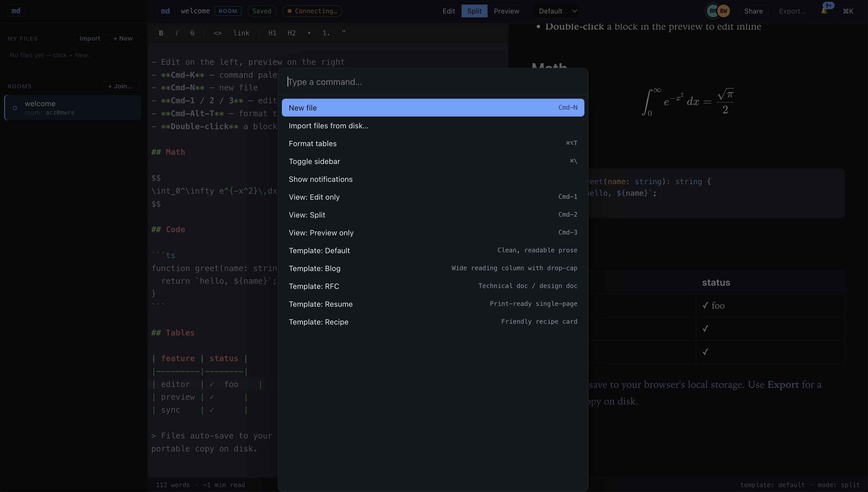Click the Connecting… status pill
868x492 pixels.
coord(312,11)
